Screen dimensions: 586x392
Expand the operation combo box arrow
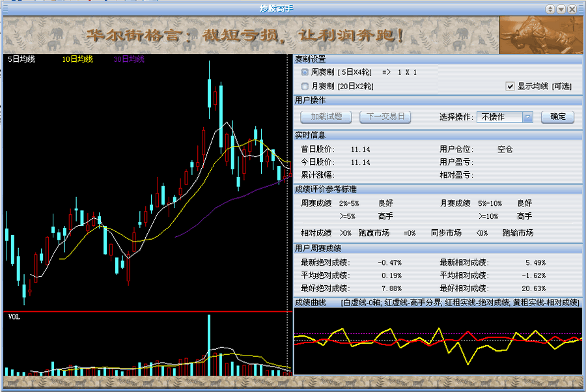tap(527, 117)
